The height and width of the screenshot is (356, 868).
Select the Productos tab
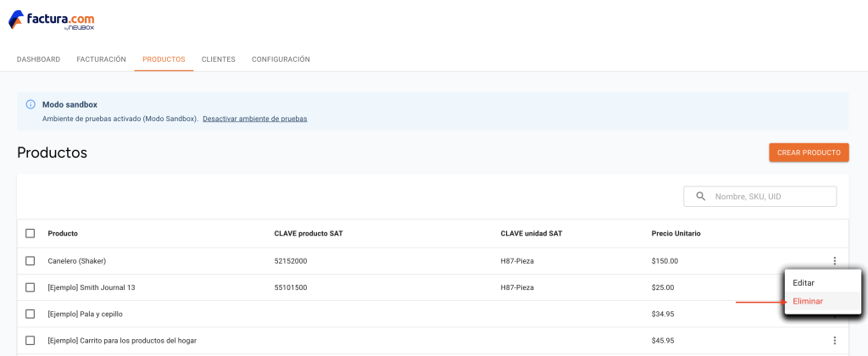[x=164, y=59]
